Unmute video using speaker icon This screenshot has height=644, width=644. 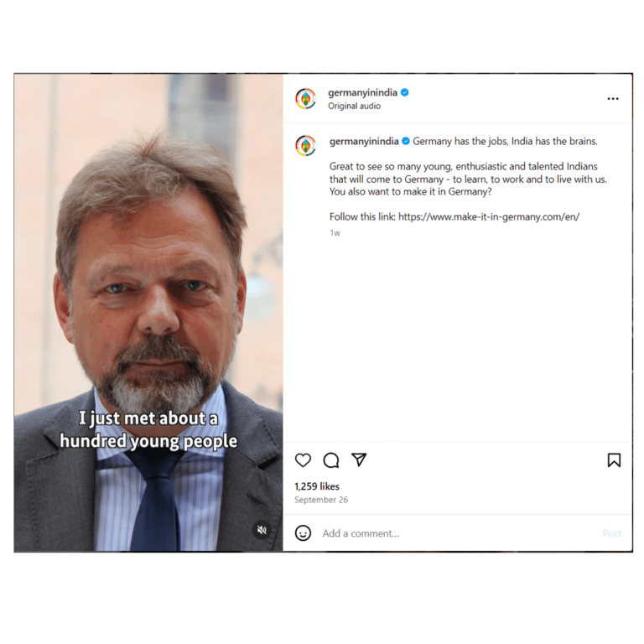coord(262,530)
